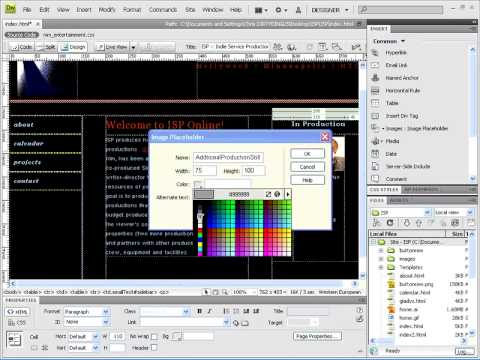
Task: Open the File Management toolbar icon
Action: point(278,47)
